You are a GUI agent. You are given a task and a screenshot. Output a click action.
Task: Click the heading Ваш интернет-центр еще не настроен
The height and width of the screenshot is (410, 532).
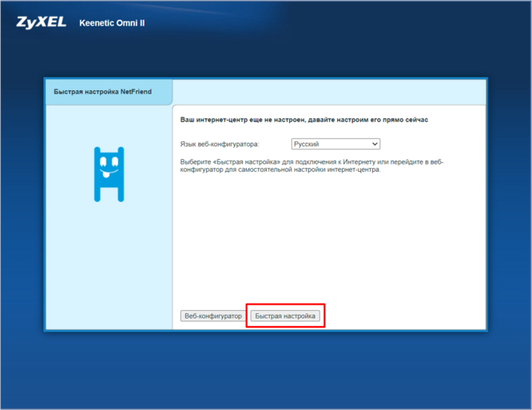click(x=304, y=120)
